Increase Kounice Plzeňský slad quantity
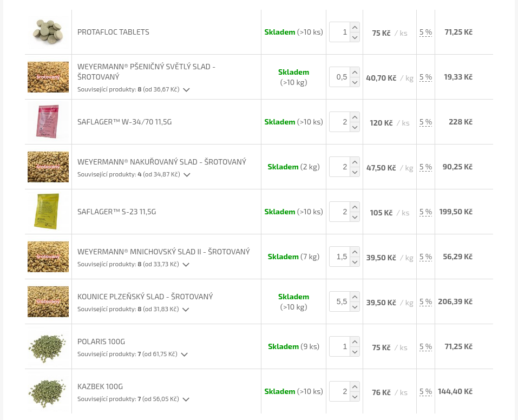Screen dimensions: 518x420 point(355,297)
